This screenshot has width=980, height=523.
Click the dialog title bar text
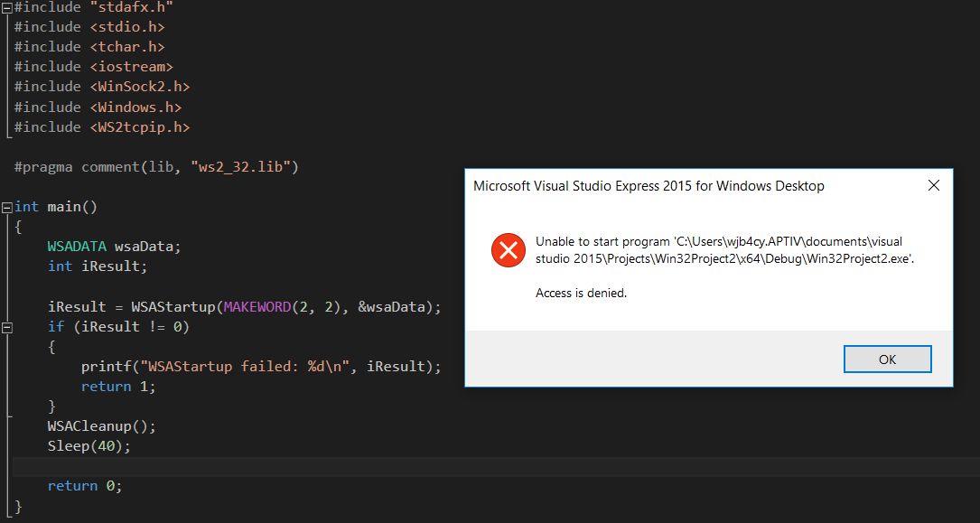pyautogui.click(x=649, y=186)
